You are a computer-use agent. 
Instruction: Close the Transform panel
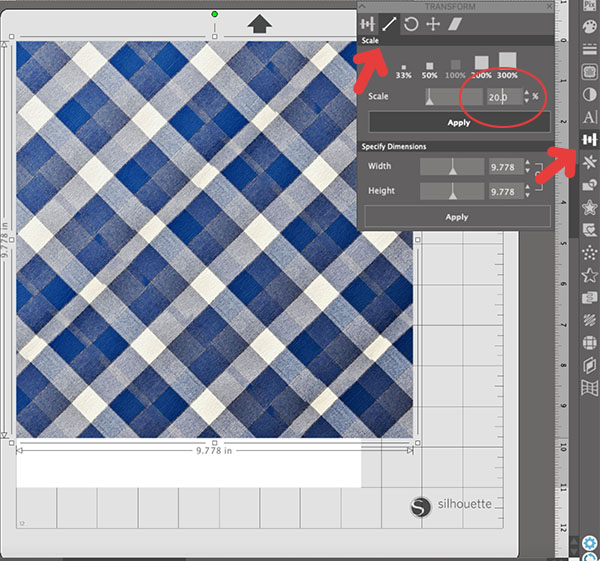pyautogui.click(x=549, y=6)
